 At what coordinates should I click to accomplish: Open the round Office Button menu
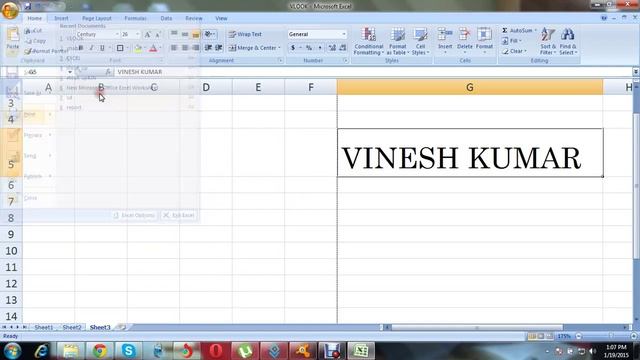(x=9, y=10)
